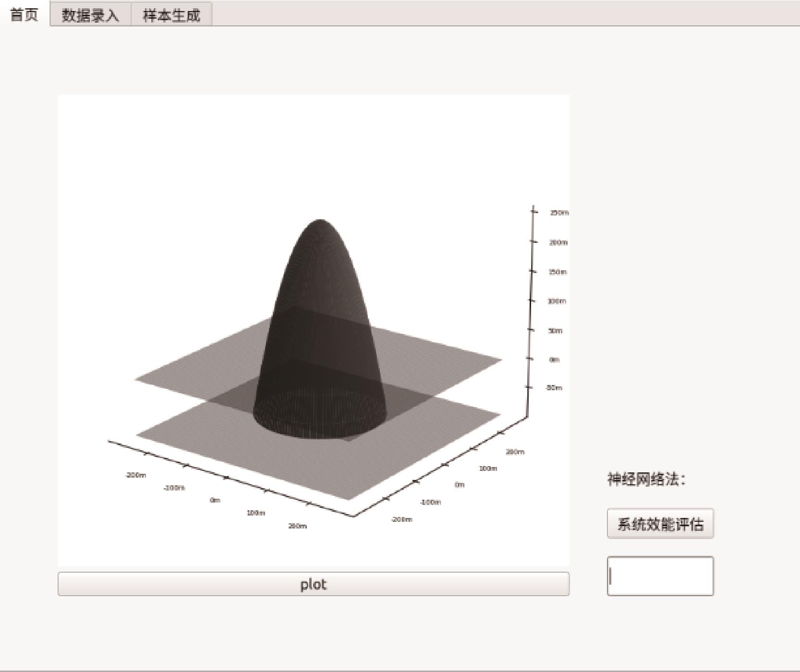
Task: Click the -50m tick label on vertical axis
Action: (x=554, y=388)
